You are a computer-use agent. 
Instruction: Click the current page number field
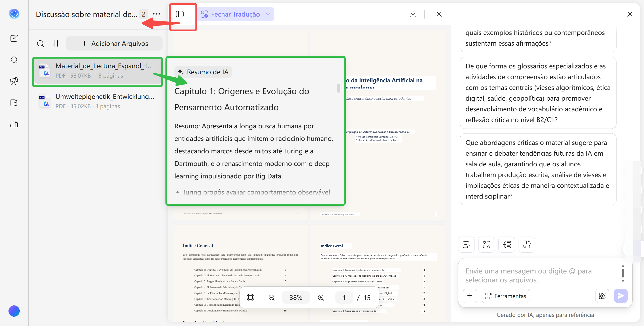click(344, 298)
